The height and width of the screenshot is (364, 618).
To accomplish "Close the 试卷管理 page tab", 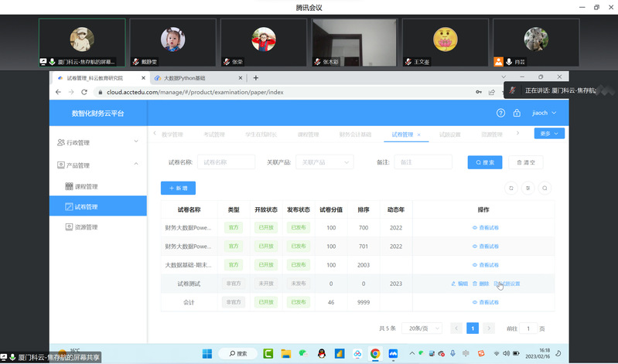I will tap(419, 134).
